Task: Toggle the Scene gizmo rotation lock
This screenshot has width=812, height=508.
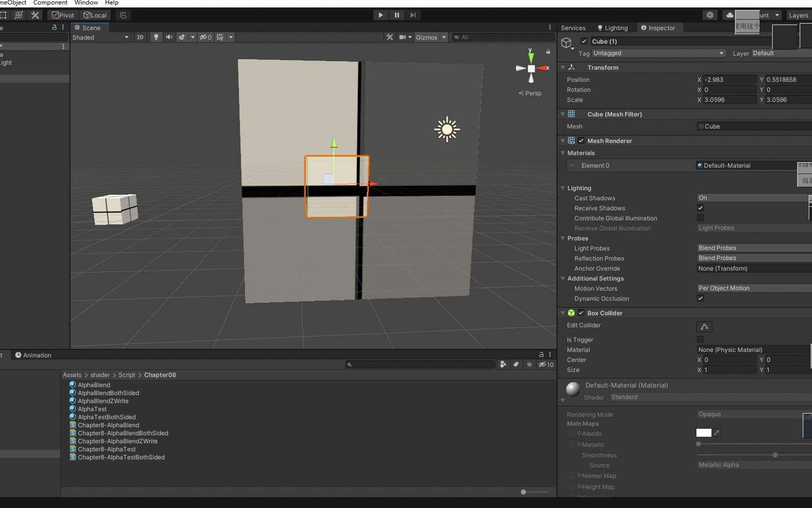Action: 548,51
